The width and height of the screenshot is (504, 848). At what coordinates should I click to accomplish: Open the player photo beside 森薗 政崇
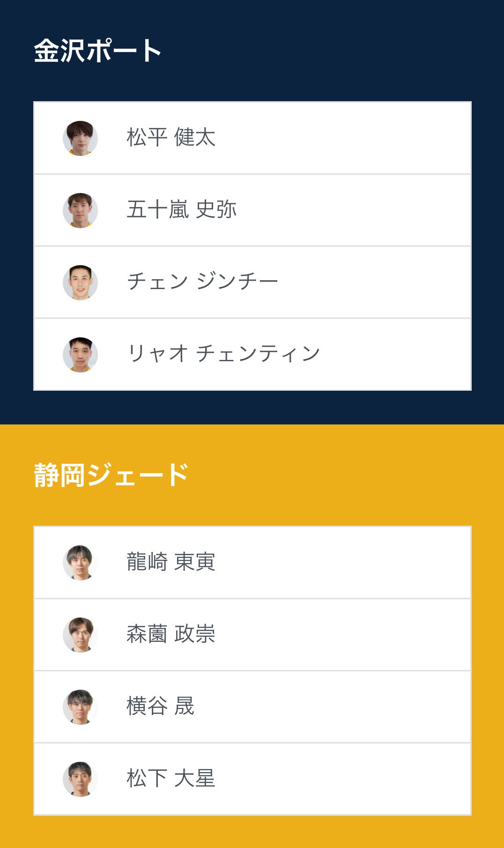click(80, 635)
